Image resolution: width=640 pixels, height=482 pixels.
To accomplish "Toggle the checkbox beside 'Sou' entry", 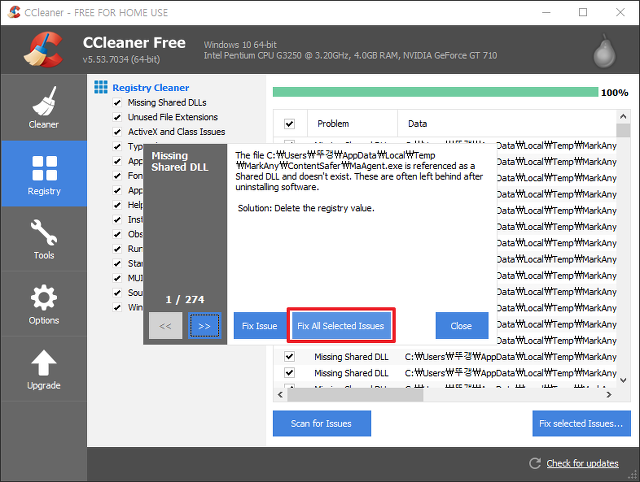I will pyautogui.click(x=117, y=293).
